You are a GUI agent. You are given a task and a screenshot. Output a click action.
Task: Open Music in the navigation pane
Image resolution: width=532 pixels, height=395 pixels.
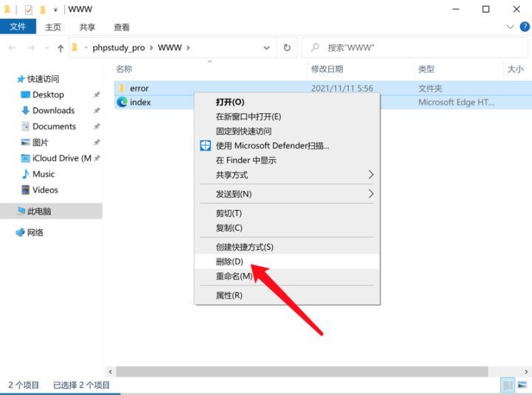click(x=38, y=174)
